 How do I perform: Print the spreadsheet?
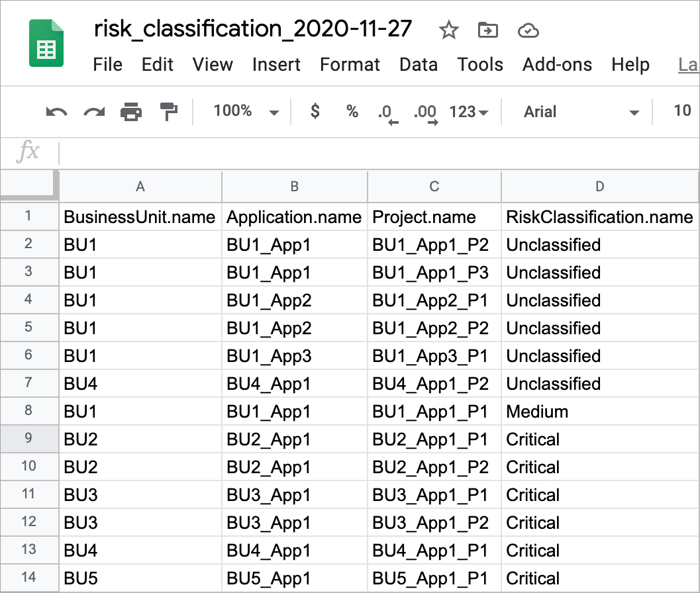tap(131, 112)
